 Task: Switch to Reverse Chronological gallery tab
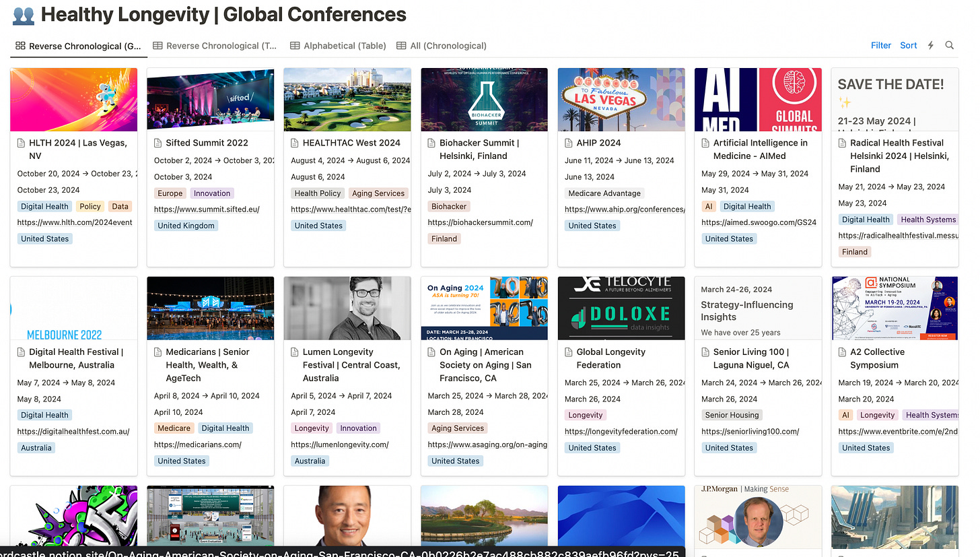tap(79, 46)
